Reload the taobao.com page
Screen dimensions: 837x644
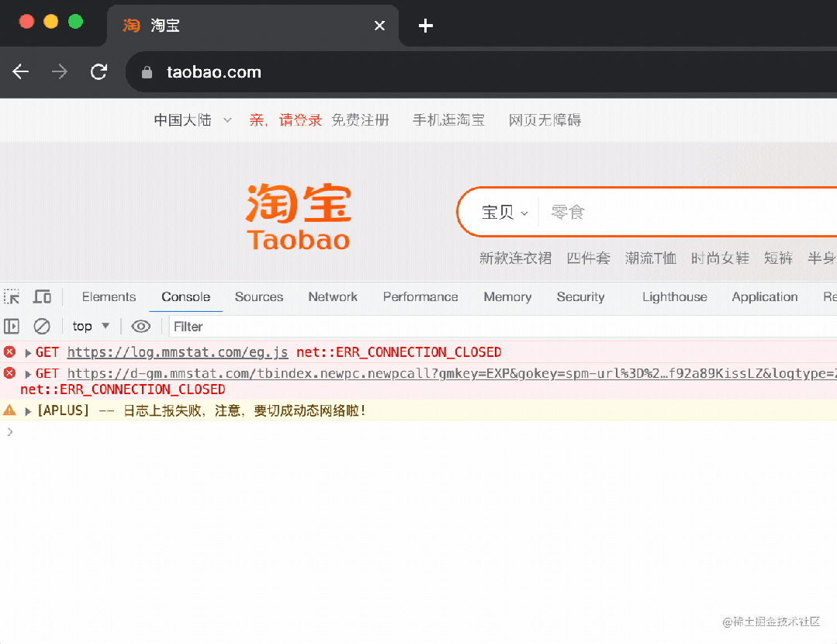(99, 71)
